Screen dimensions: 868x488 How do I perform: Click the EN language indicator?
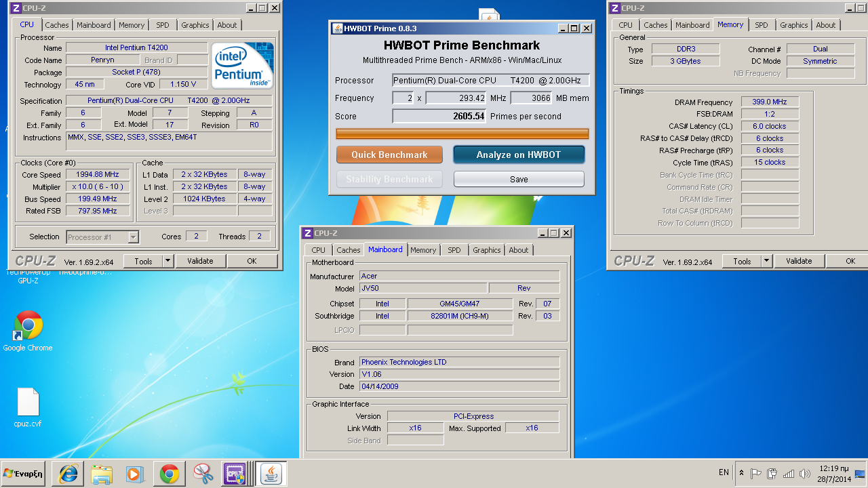click(724, 472)
